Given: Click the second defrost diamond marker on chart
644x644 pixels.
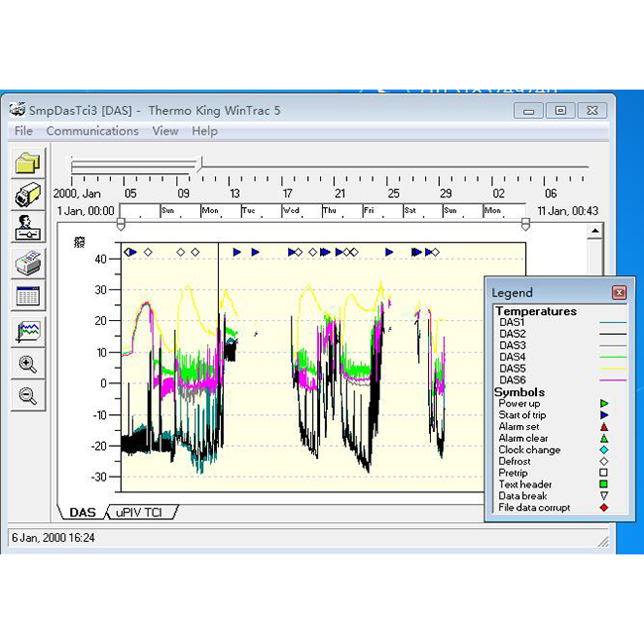Looking at the screenshot, I should [x=149, y=252].
